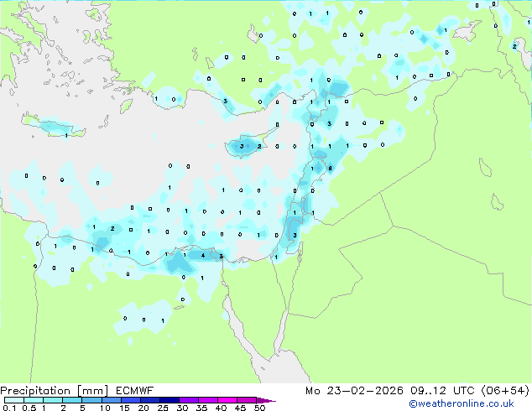Click the 2–5 mm legend color swatch
The width and height of the screenshot is (532, 411).
click(72, 400)
